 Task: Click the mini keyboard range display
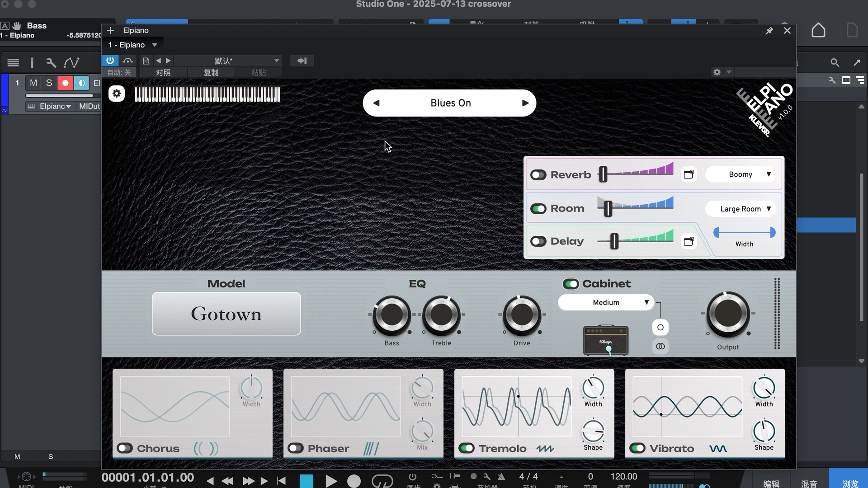[208, 94]
